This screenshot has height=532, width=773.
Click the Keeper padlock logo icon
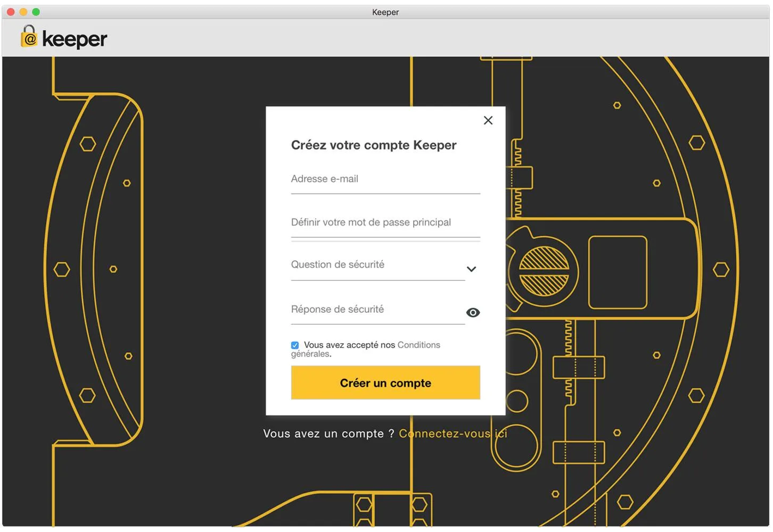click(x=29, y=37)
